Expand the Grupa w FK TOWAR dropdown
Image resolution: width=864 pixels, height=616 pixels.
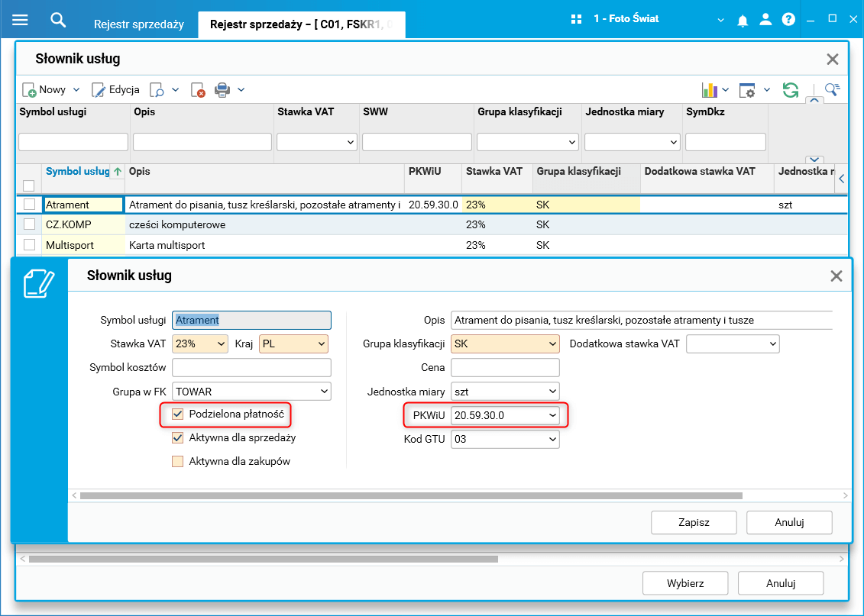tap(252, 392)
